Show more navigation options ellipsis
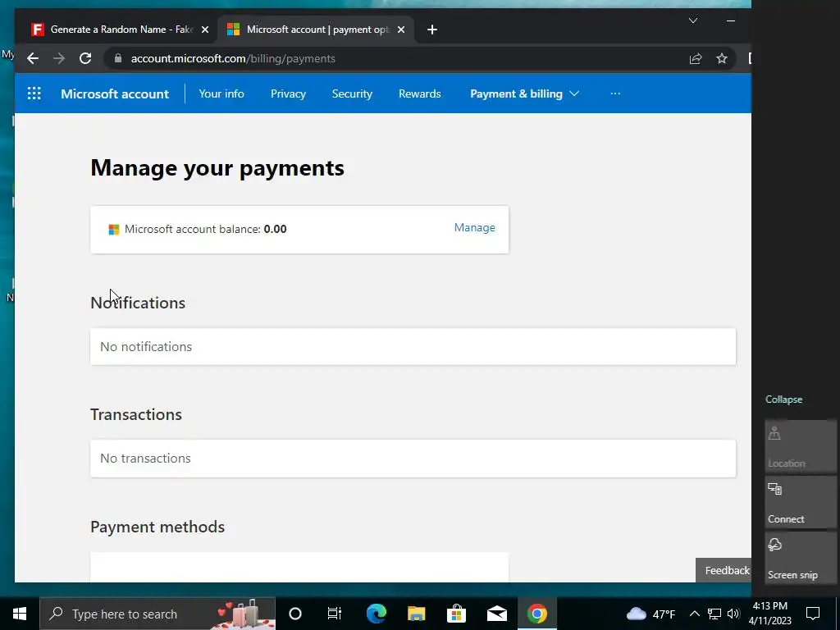The width and height of the screenshot is (840, 630). [615, 94]
